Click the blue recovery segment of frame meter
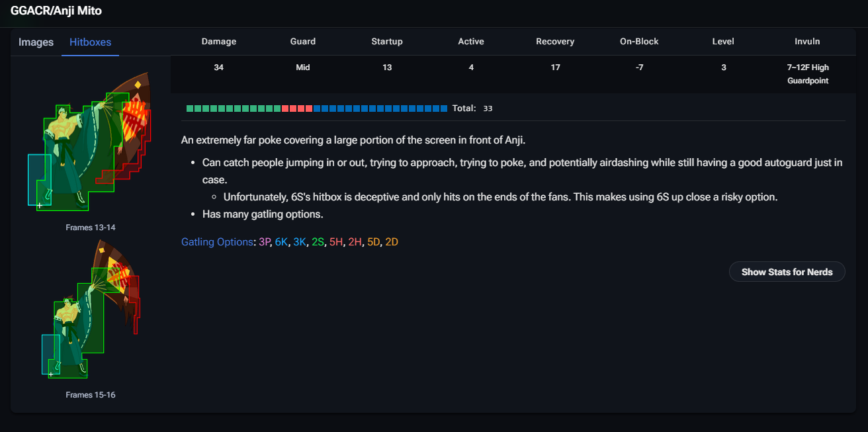 point(380,108)
